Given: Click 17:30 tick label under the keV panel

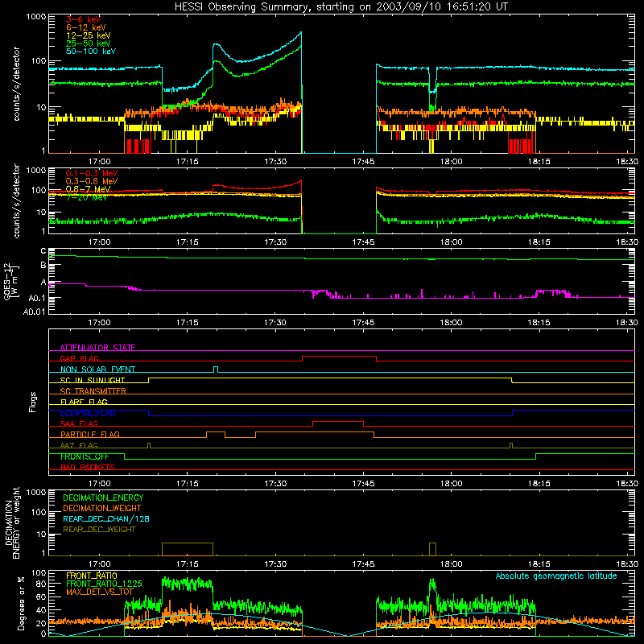Looking at the screenshot, I should point(275,162).
